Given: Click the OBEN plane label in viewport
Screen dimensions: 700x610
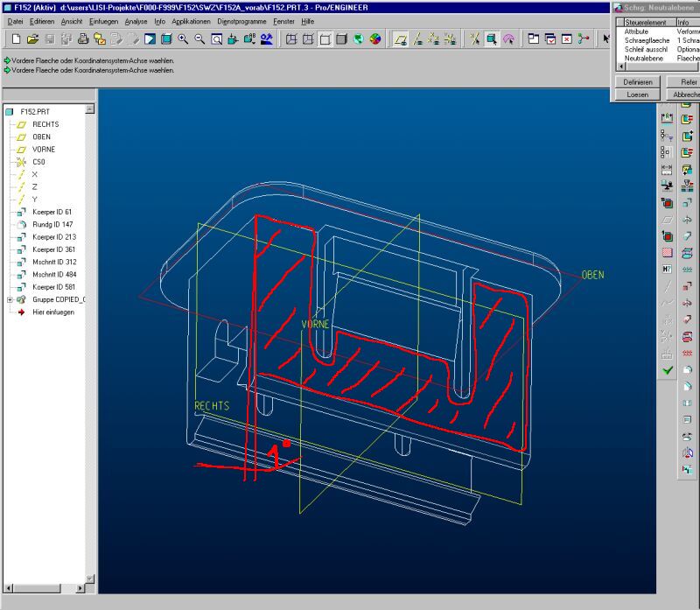Looking at the screenshot, I should tap(593, 275).
